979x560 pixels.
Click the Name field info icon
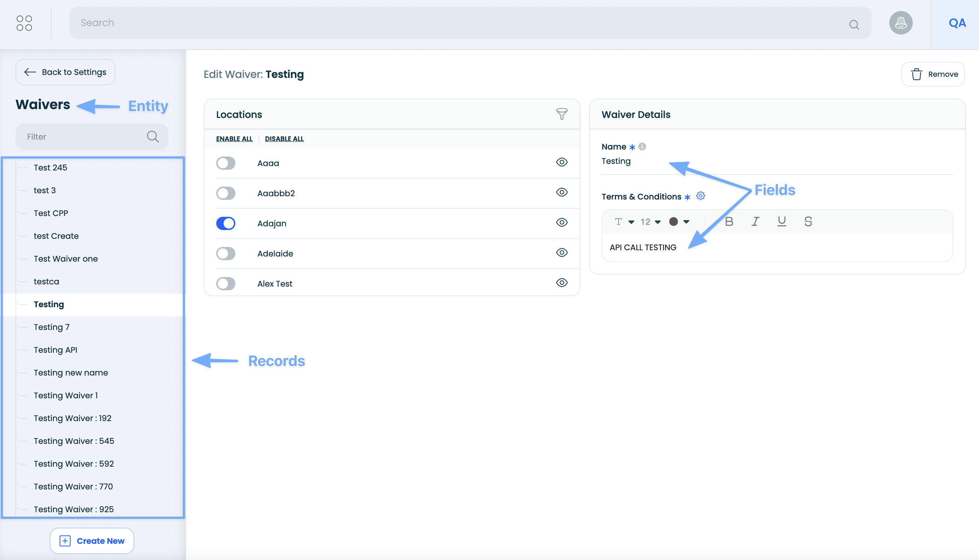click(x=642, y=147)
